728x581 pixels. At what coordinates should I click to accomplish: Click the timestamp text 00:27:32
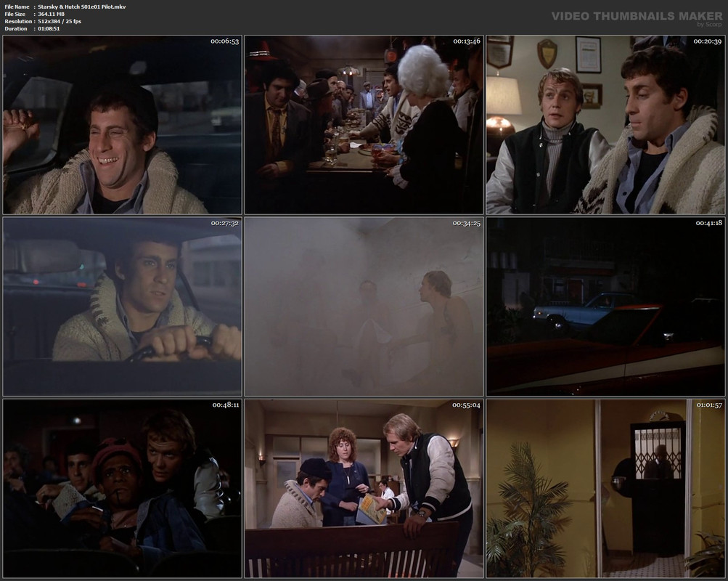(225, 224)
